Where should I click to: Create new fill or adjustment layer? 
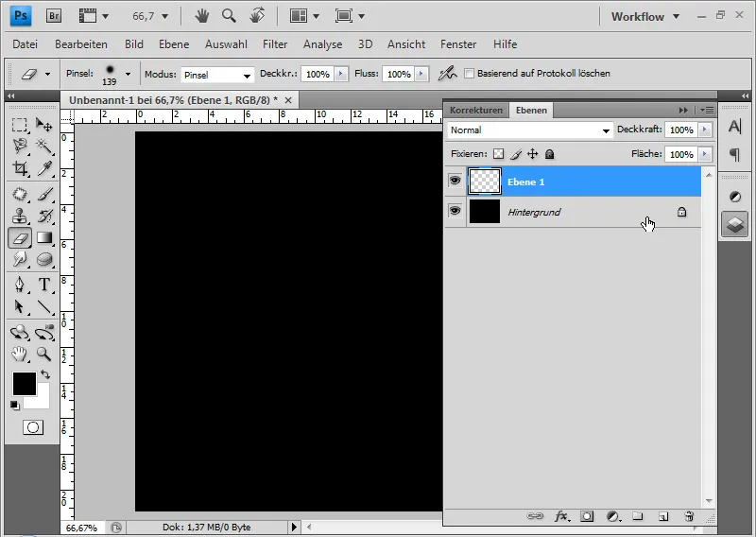click(612, 516)
